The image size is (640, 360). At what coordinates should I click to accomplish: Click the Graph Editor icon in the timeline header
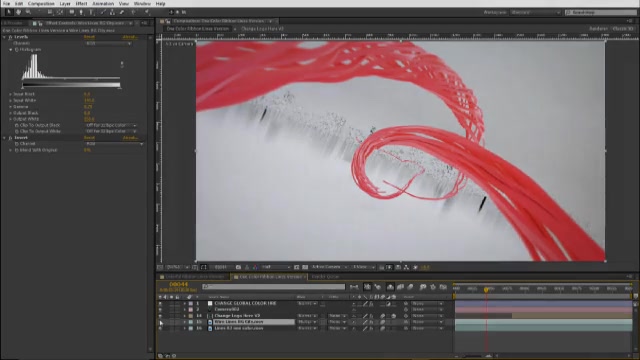[x=443, y=287]
